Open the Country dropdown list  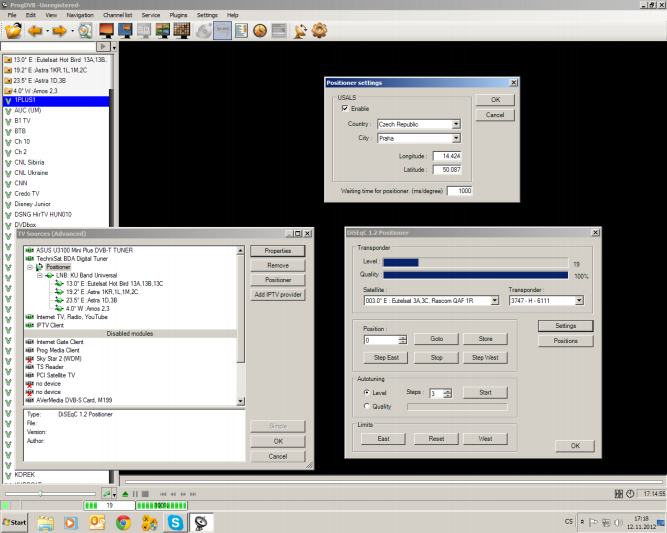click(456, 125)
